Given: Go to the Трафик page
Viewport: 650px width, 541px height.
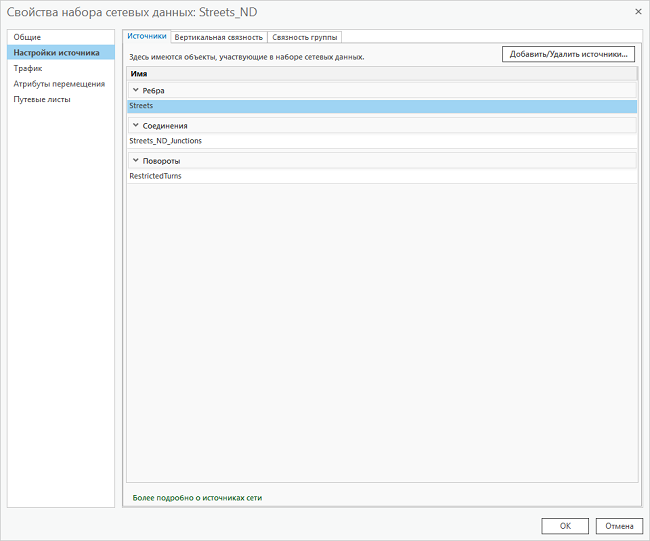Looking at the screenshot, I should [28, 68].
